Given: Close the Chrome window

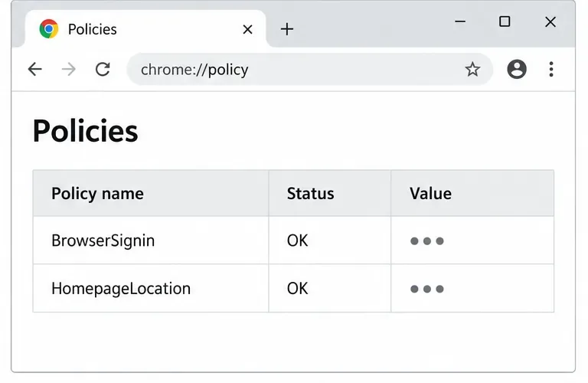Looking at the screenshot, I should tap(550, 21).
